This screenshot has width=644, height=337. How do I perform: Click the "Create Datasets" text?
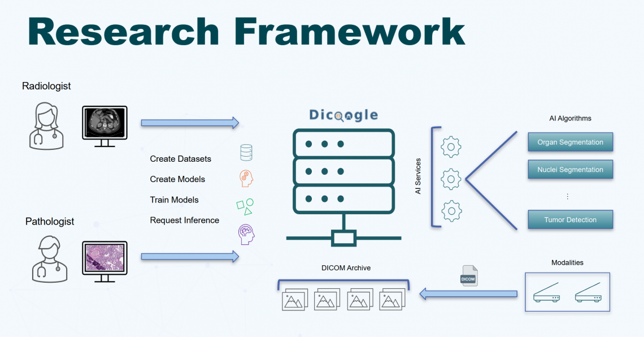pyautogui.click(x=180, y=159)
